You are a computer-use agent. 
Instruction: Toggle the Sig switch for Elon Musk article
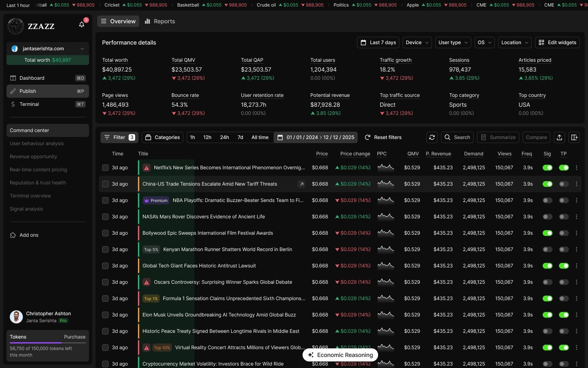pos(548,315)
